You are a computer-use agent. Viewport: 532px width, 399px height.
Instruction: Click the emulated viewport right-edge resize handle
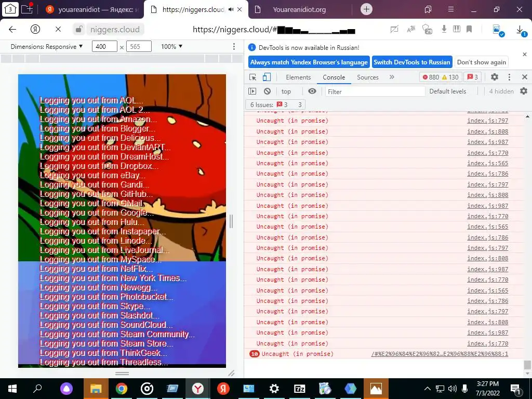231,221
